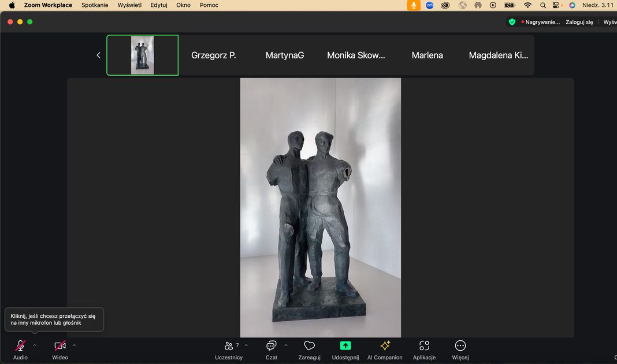Screen dimensions: 617x364
Task: Start screen sharing with Udostępnij
Action: [345, 346]
